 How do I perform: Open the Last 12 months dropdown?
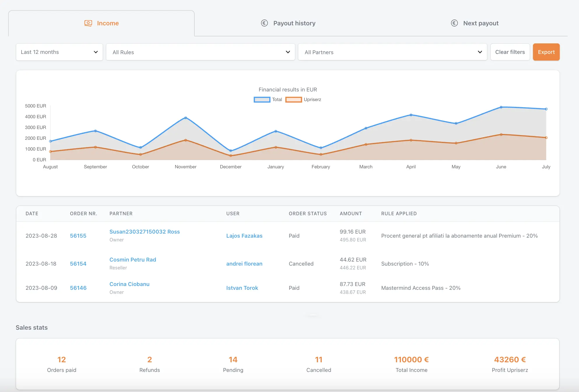pyautogui.click(x=59, y=52)
